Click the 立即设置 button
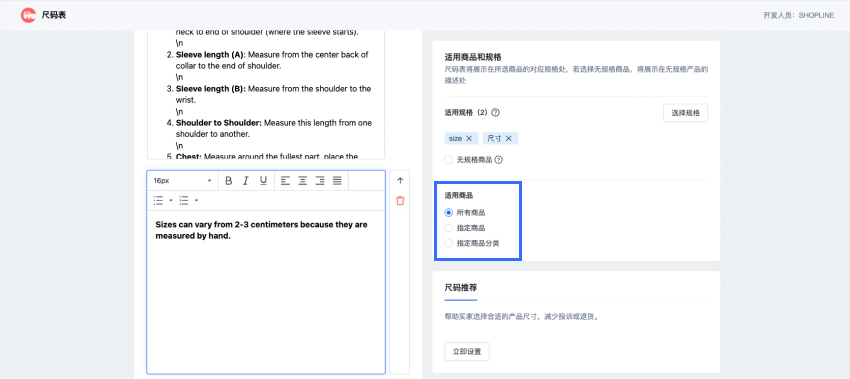This screenshot has height=379, width=850. point(467,351)
